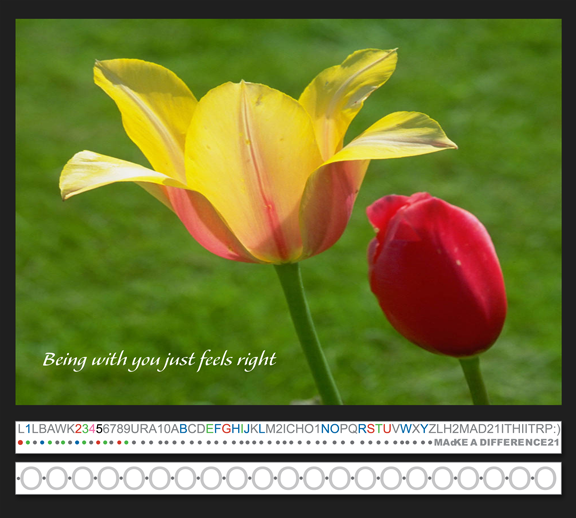Viewport: 576px width, 518px height.
Task: Click the caption 'Being with you just feels right'
Action: click(x=159, y=360)
